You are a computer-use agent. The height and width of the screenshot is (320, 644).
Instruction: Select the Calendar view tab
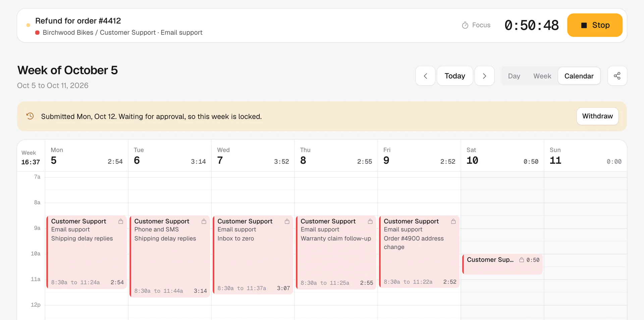[579, 76]
